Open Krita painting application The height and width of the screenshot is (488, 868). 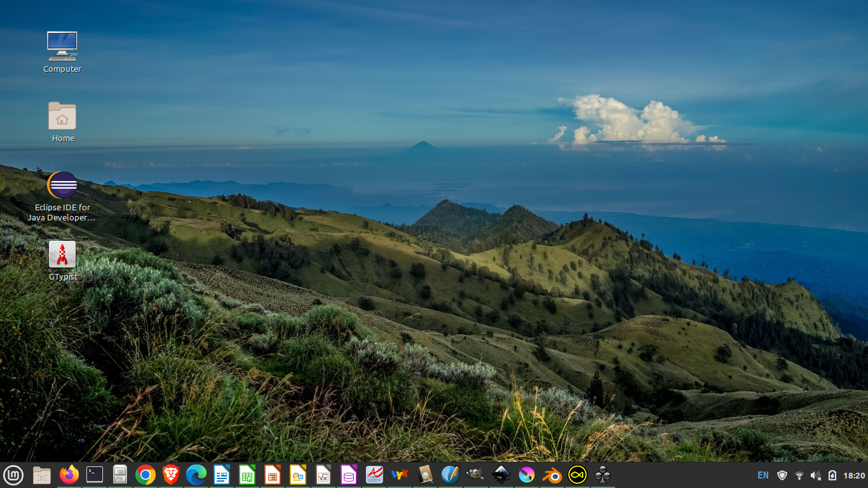tap(526, 475)
